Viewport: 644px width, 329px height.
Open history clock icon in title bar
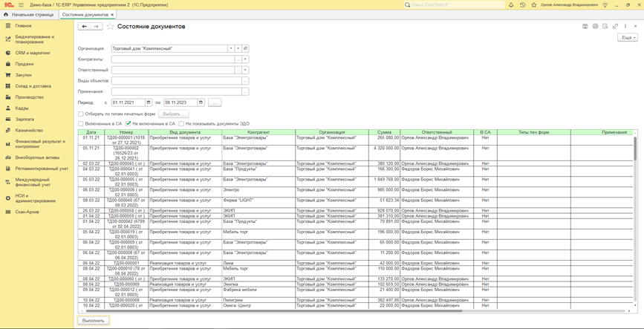point(522,5)
